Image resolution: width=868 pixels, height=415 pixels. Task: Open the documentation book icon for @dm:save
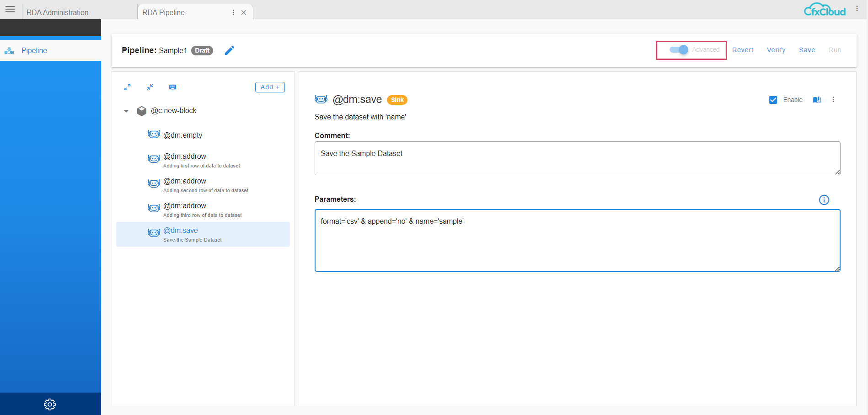coord(817,100)
